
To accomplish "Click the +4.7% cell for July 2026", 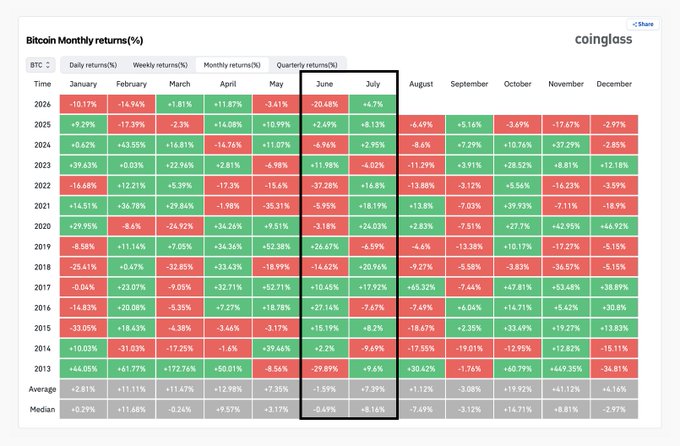I will pyautogui.click(x=373, y=104).
